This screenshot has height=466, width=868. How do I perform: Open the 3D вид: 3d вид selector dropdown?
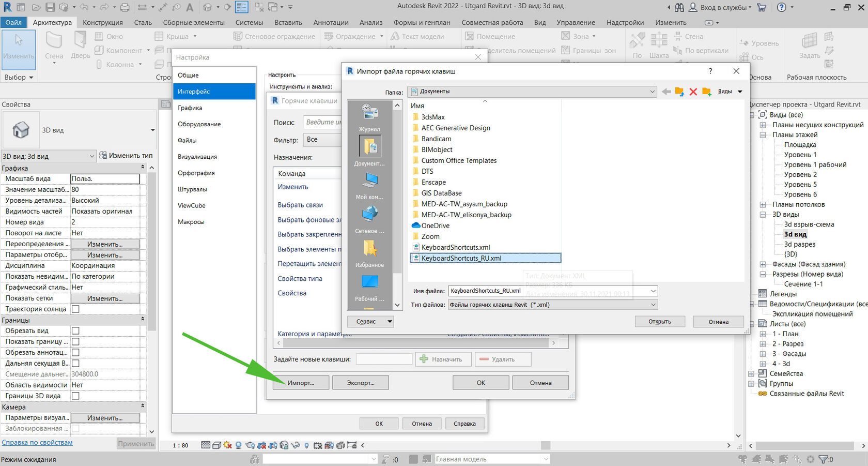[49, 156]
